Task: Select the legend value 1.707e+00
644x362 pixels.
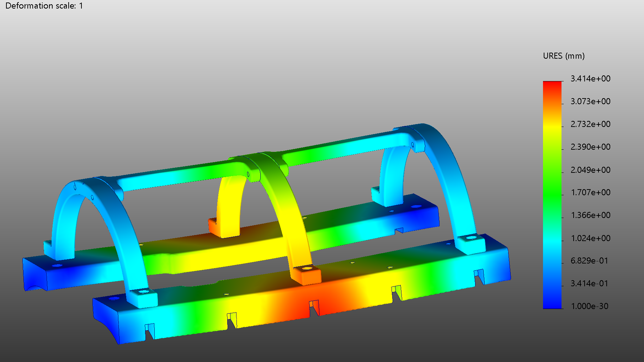Action: point(590,192)
